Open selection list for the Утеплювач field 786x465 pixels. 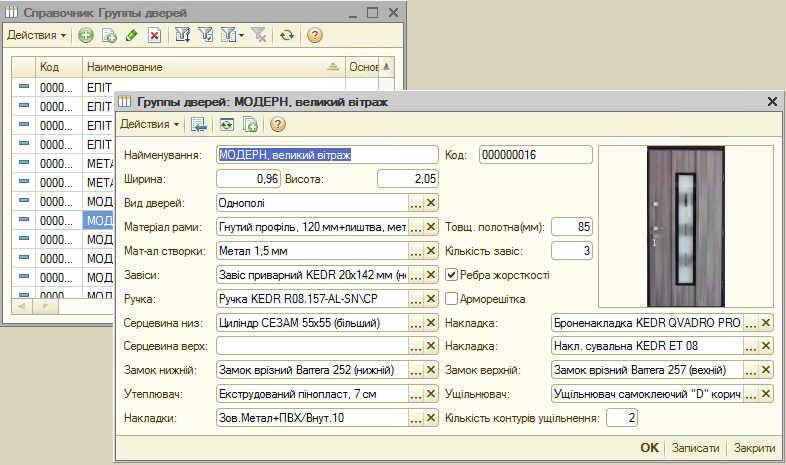tap(416, 395)
